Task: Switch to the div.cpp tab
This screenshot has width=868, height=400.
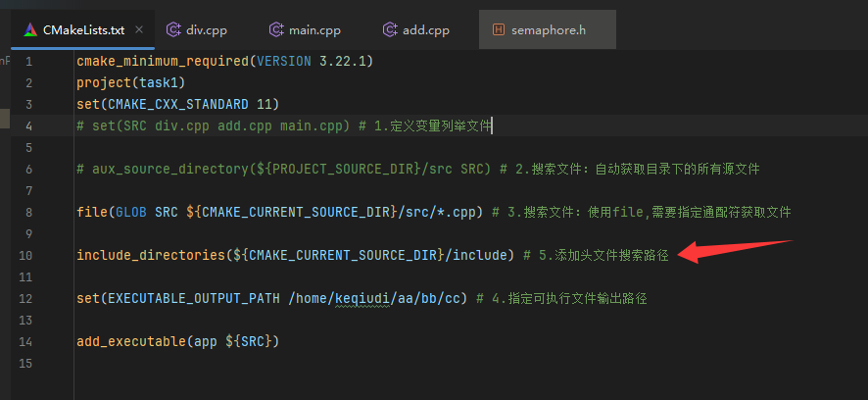Action: [206, 29]
